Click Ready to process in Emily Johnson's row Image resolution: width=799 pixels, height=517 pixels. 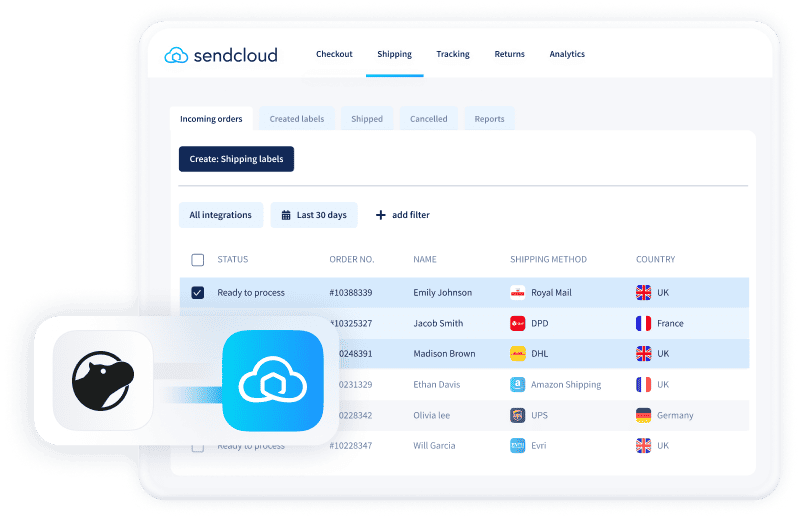251,293
